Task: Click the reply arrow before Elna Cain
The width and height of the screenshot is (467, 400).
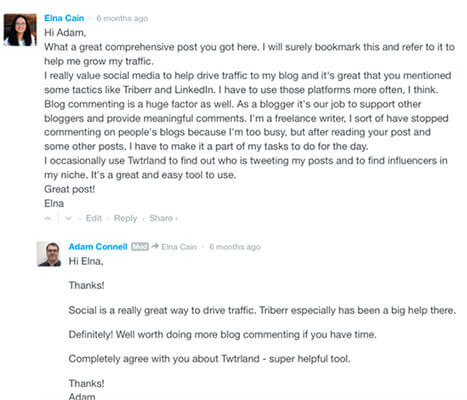Action: click(x=155, y=247)
